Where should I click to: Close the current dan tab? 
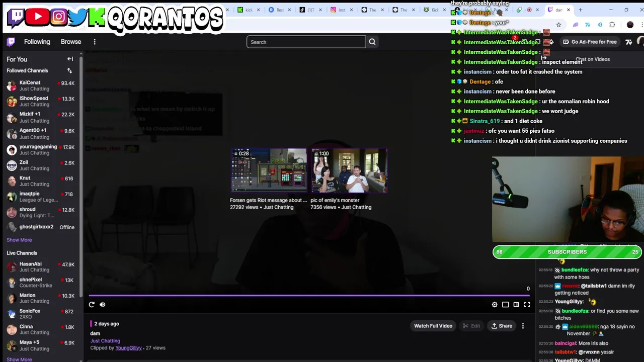pyautogui.click(x=569, y=10)
